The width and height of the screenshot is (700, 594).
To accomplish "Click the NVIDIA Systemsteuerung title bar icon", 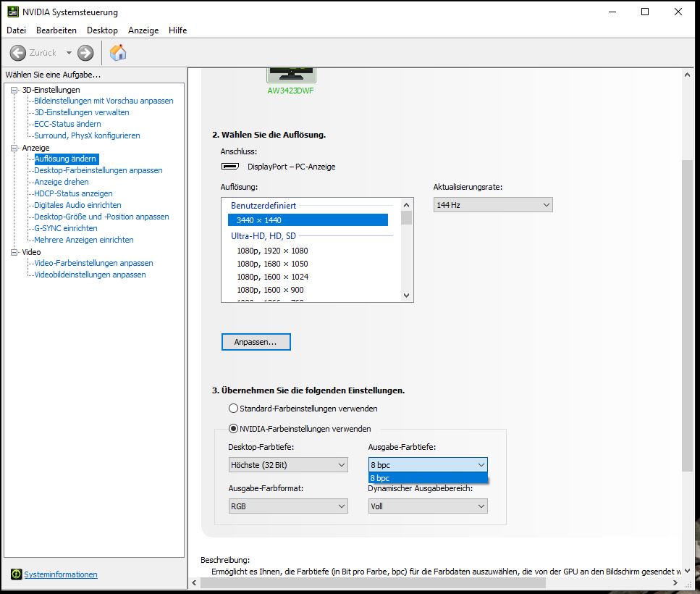I will coord(13,12).
